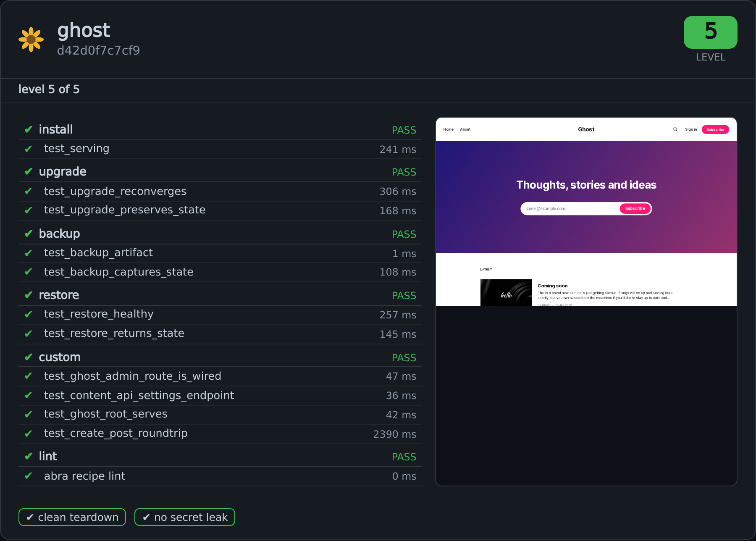Viewport: 756px width, 541px height.
Task: Click the checkmark next to install
Action: 29,129
